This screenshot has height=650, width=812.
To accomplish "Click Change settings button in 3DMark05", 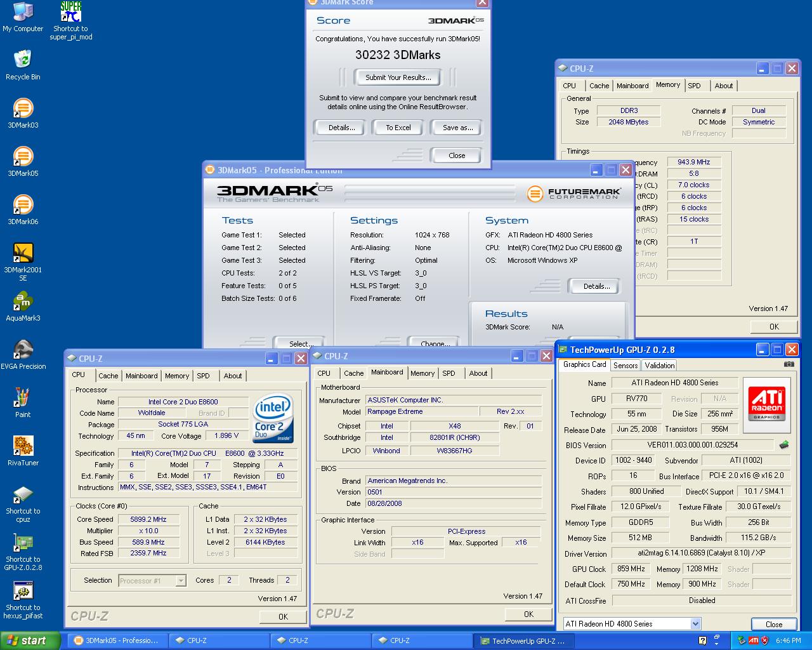I will click(x=435, y=343).
